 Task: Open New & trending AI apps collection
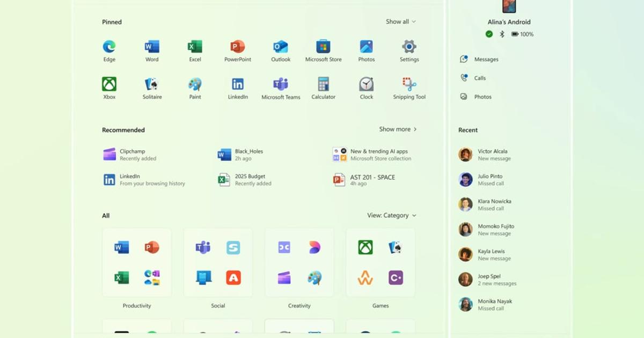pyautogui.click(x=372, y=155)
